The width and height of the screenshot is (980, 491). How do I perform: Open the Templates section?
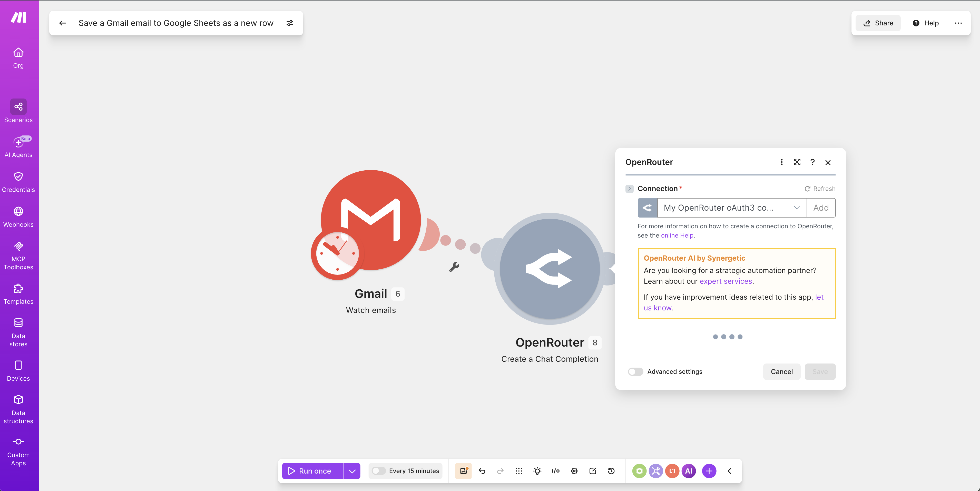click(18, 294)
